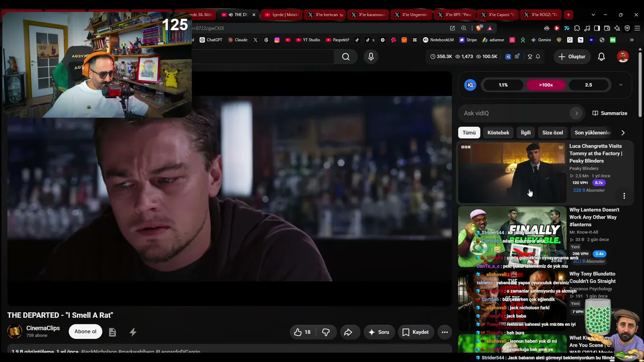Open the three-dot menu for Luca Changretta video
The width and height of the screenshot is (644, 362).
[x=624, y=196]
